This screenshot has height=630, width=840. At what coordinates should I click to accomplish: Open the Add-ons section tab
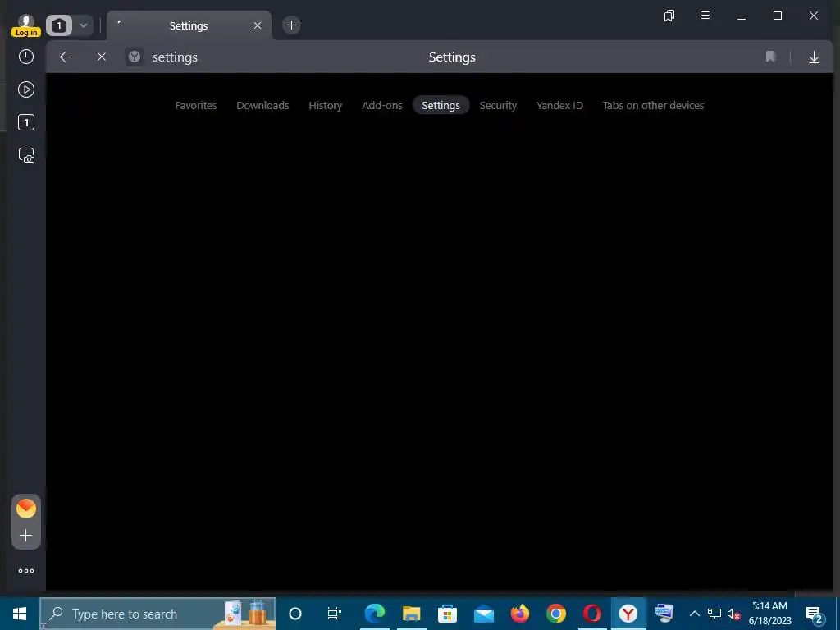[382, 106]
